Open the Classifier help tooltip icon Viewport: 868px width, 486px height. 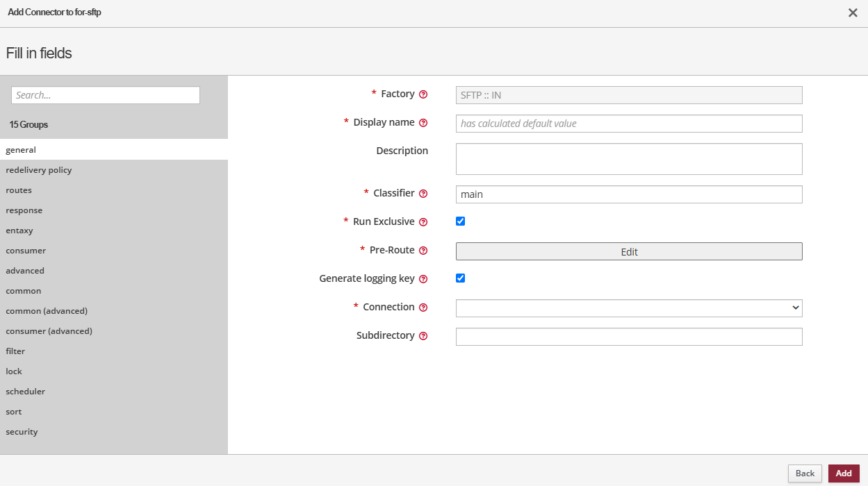point(423,194)
